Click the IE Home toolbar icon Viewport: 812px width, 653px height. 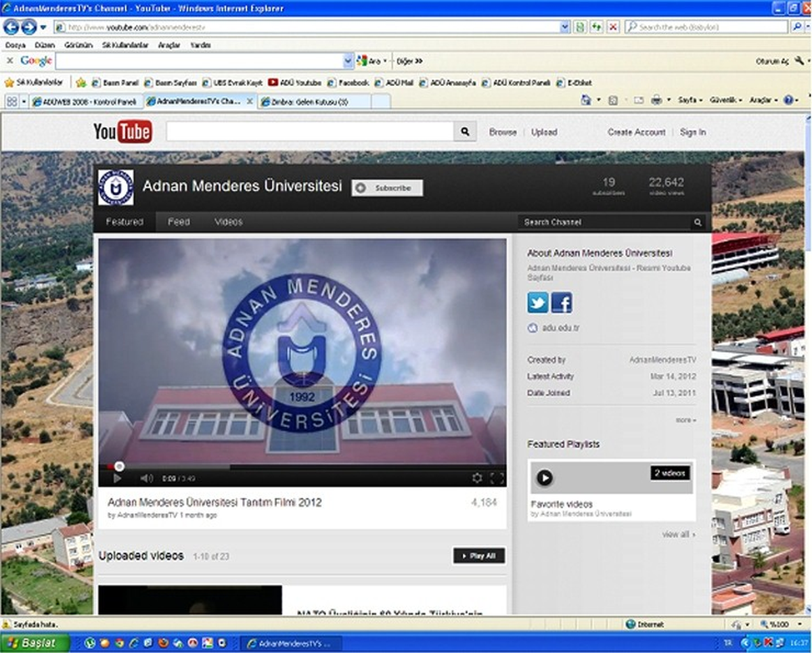[x=586, y=100]
